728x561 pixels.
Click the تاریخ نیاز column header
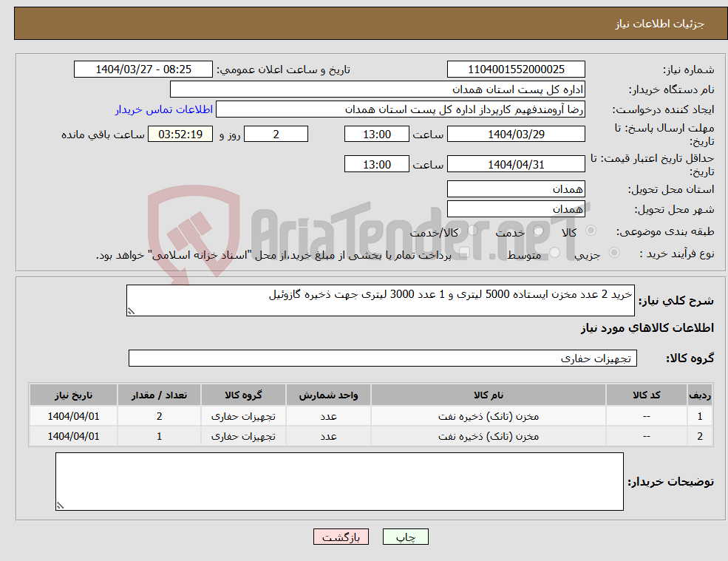[x=73, y=395]
